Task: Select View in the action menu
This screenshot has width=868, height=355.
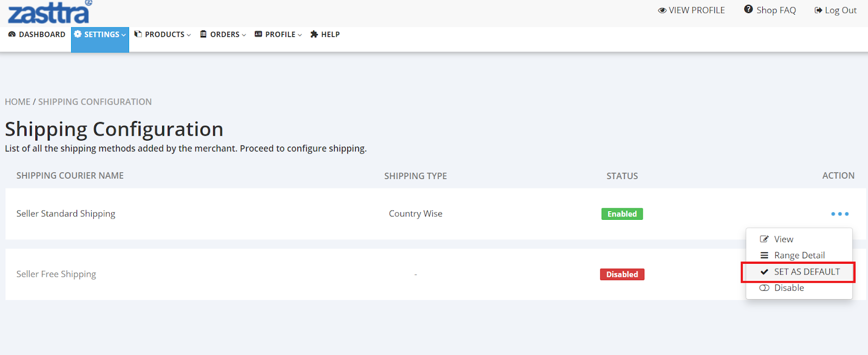Action: tap(783, 239)
